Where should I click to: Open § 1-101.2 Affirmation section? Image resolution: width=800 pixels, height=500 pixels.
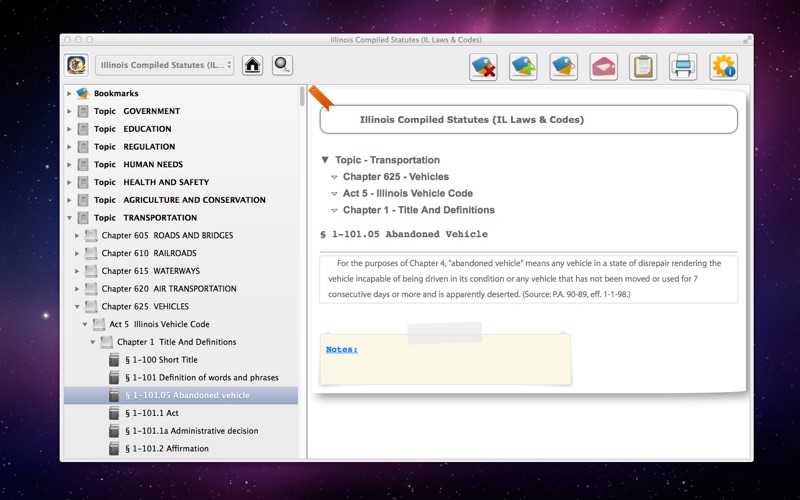(167, 448)
